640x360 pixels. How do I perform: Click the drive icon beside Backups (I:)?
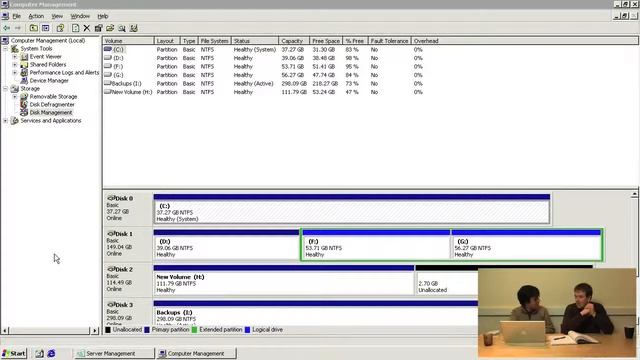(107, 83)
